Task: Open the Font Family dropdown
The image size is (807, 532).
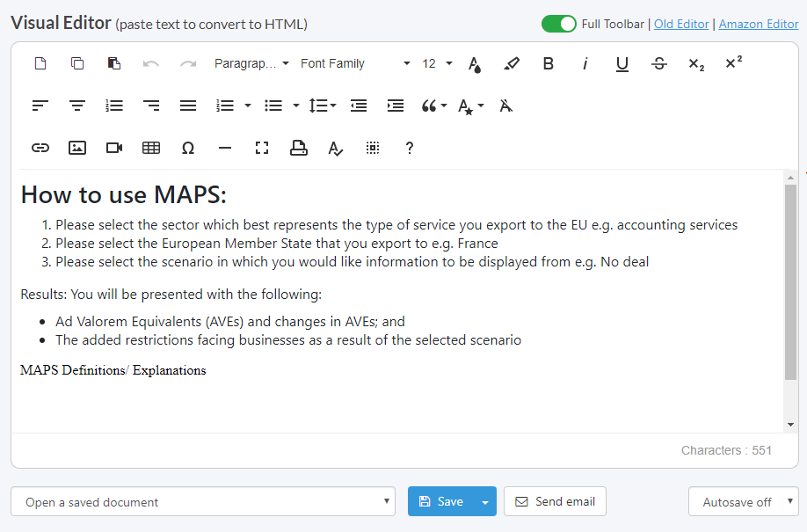Action: pos(355,63)
